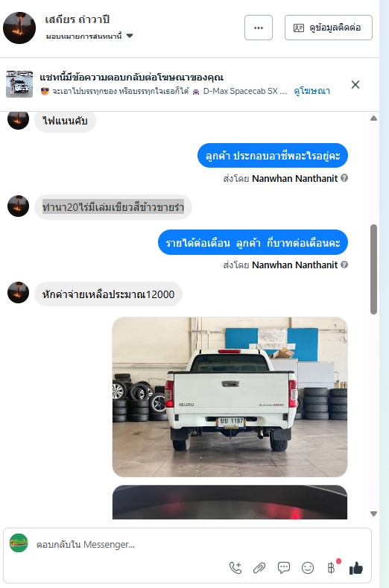Open the ดูโฆษณา link

point(311,91)
